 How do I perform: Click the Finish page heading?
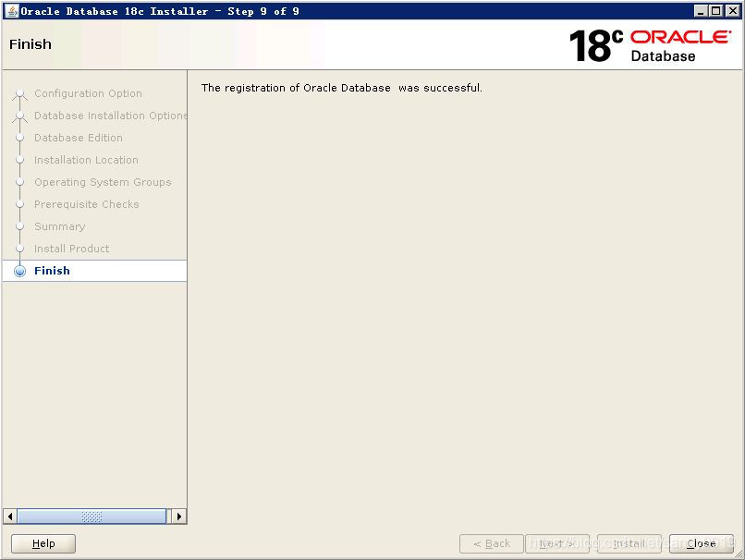(x=31, y=44)
